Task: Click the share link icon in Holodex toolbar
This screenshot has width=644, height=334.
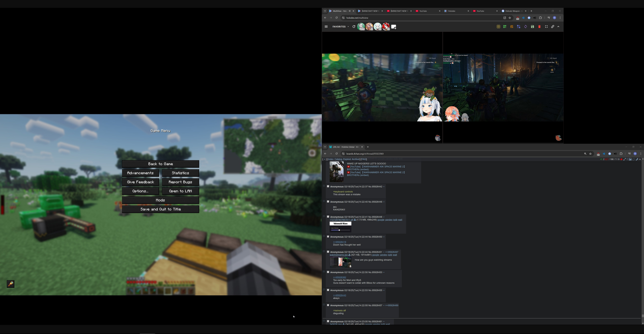Action: tap(553, 27)
